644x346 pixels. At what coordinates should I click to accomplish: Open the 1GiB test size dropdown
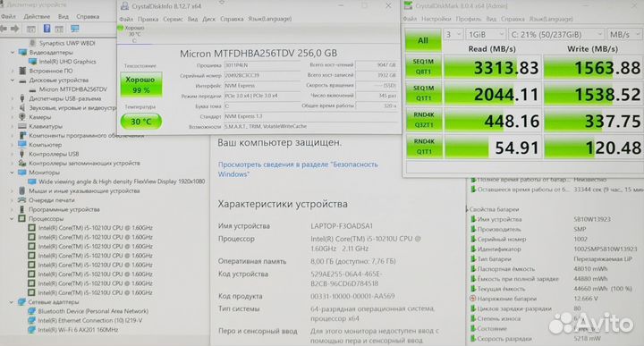486,35
